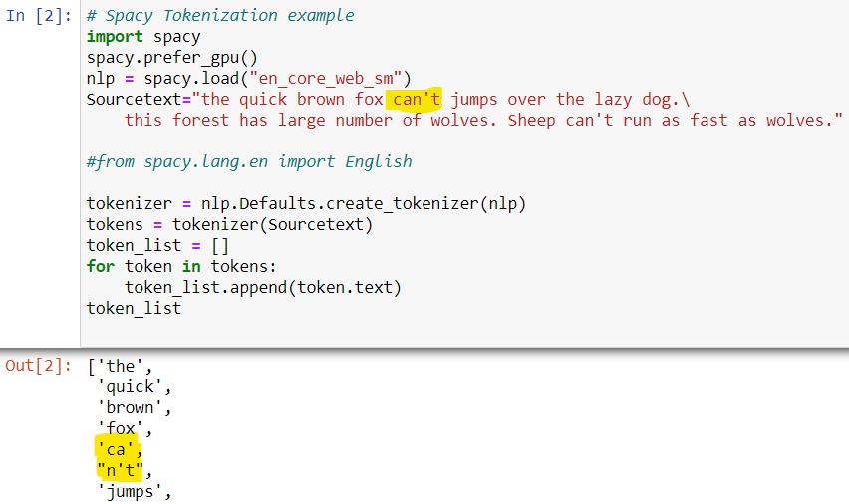
Task: Click the word Sheep in the source string
Action: [x=531, y=120]
